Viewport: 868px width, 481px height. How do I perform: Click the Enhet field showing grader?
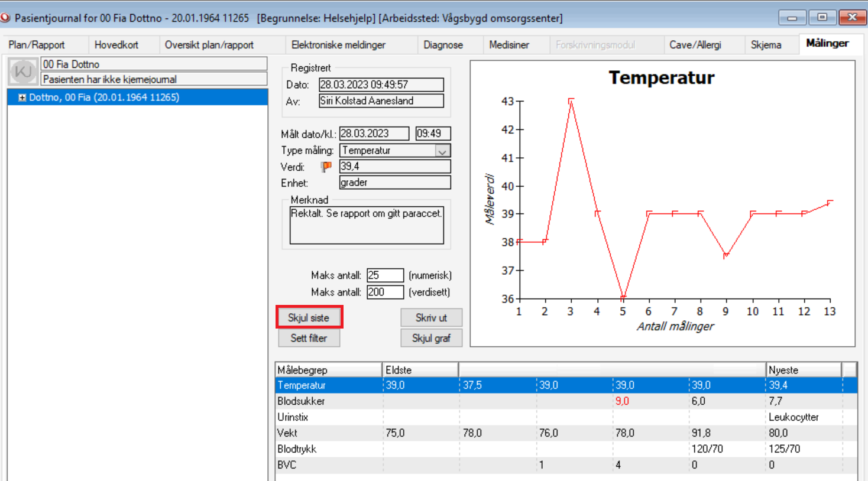(395, 183)
